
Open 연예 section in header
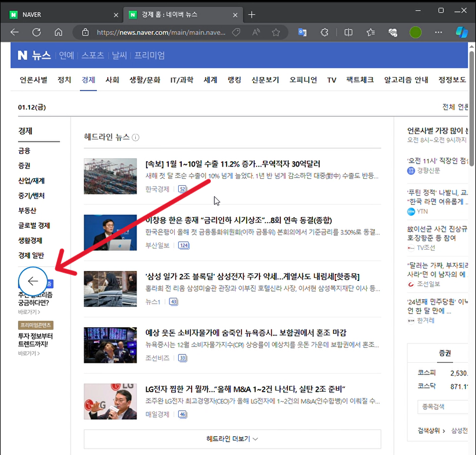coord(67,55)
